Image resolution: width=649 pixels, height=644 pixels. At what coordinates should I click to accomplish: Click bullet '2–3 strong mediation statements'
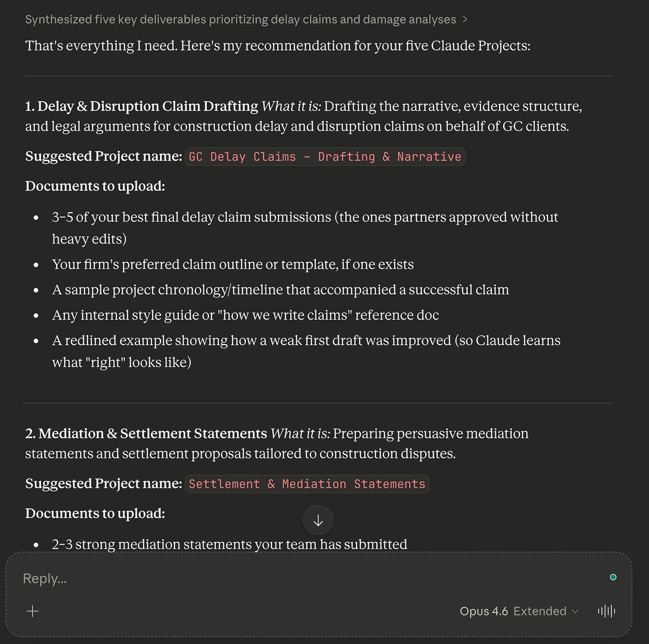(230, 545)
